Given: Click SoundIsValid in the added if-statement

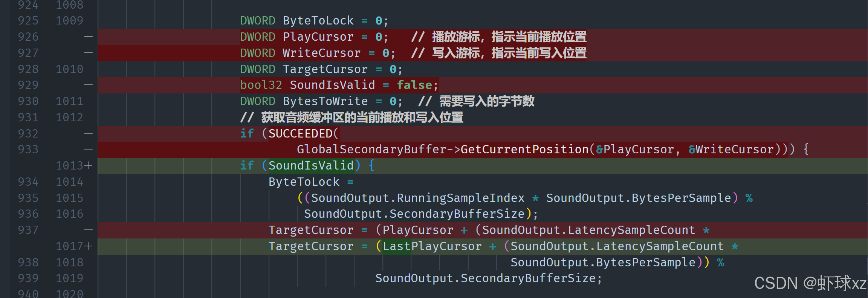Looking at the screenshot, I should tap(311, 165).
